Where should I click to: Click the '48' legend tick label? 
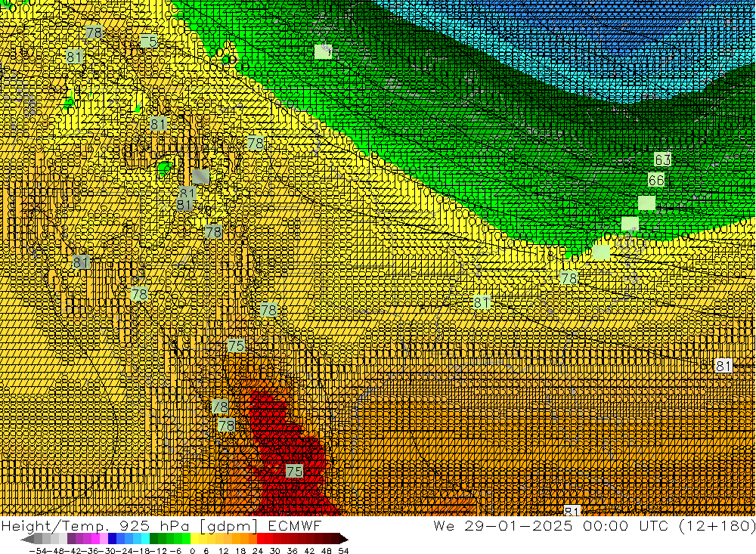pos(327,551)
